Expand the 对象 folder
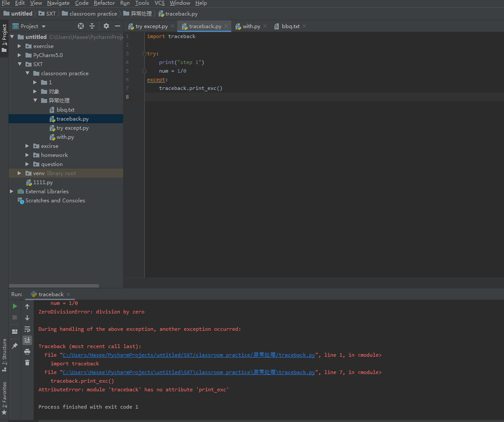504x422 pixels. click(35, 91)
